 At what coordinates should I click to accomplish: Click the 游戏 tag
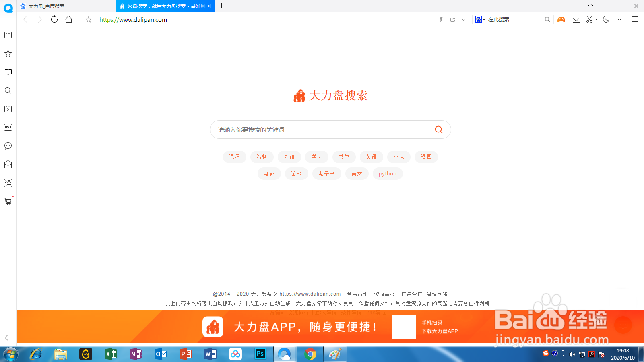[296, 173]
